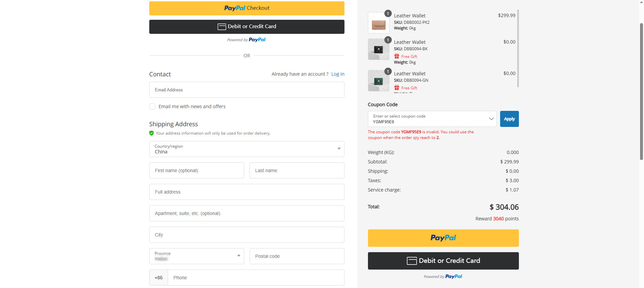Click the order items list scrollbar

coord(518,49)
